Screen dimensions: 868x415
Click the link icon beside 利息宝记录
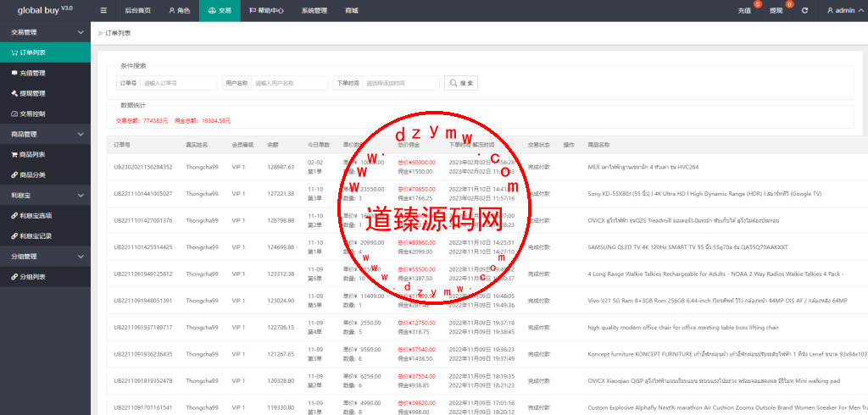click(14, 236)
